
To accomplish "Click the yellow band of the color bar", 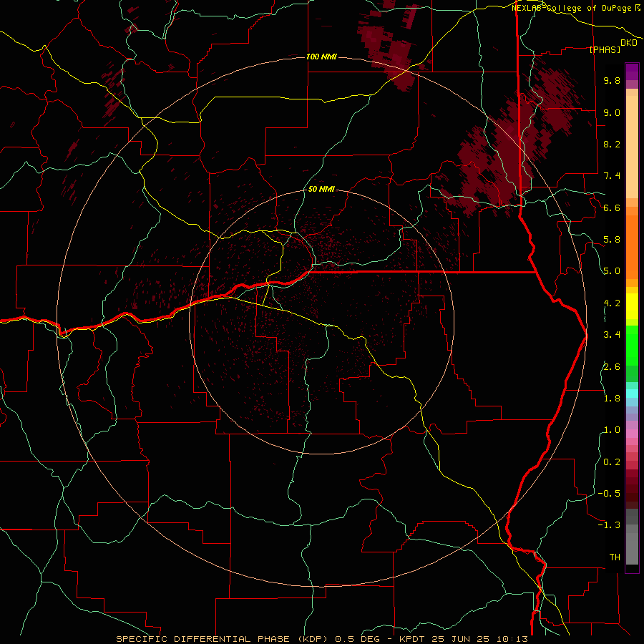I will [632, 306].
